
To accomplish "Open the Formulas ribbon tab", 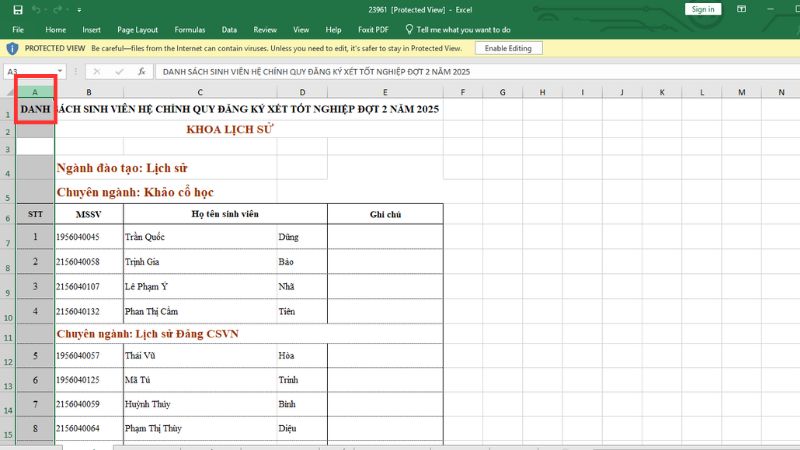I will (x=189, y=30).
